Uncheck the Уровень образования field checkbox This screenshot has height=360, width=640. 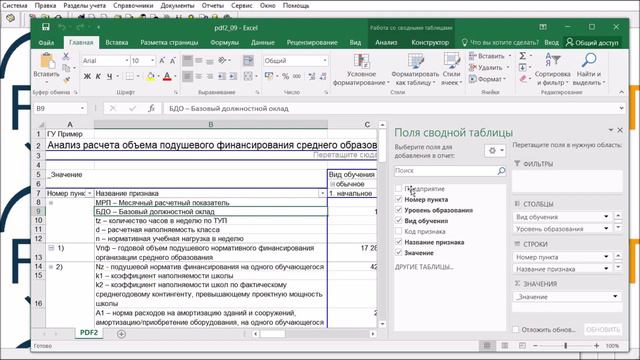(x=398, y=210)
